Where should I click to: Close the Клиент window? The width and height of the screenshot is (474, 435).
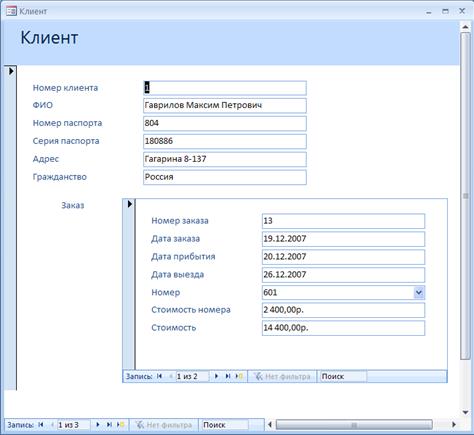(x=462, y=11)
